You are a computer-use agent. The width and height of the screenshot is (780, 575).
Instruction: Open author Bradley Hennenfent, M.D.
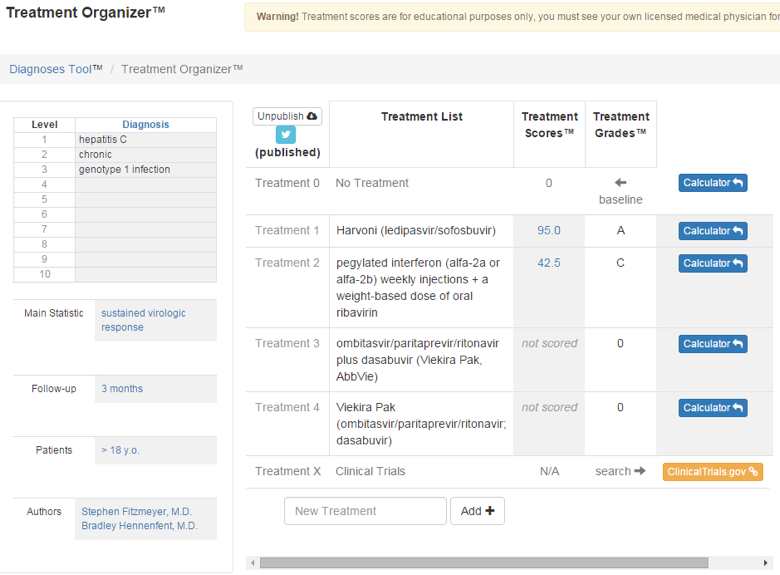(x=139, y=526)
